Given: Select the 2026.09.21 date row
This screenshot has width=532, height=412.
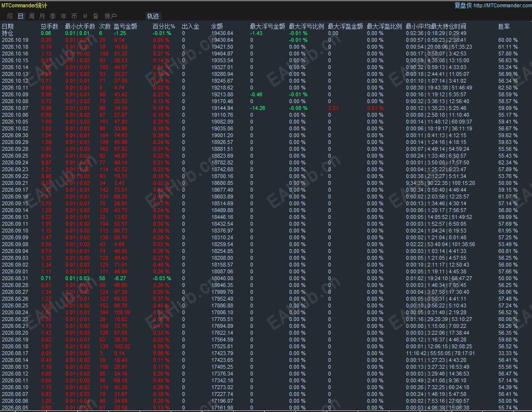Looking at the screenshot, I should pos(15,183).
